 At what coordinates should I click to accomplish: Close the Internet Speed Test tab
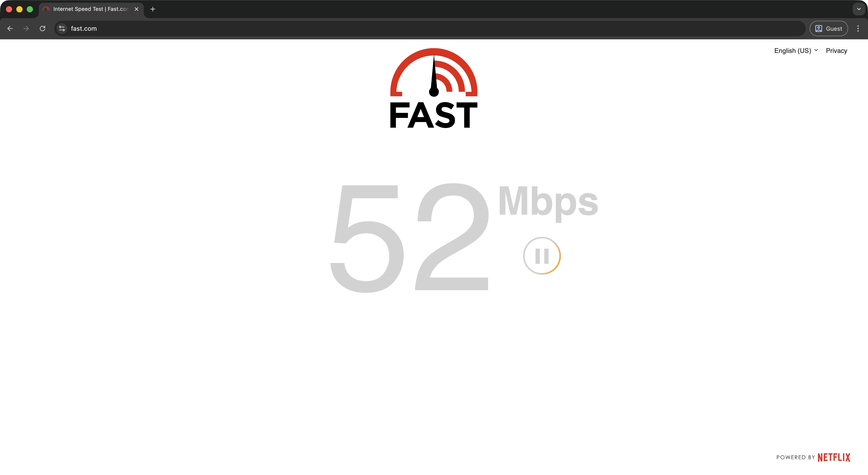point(137,9)
